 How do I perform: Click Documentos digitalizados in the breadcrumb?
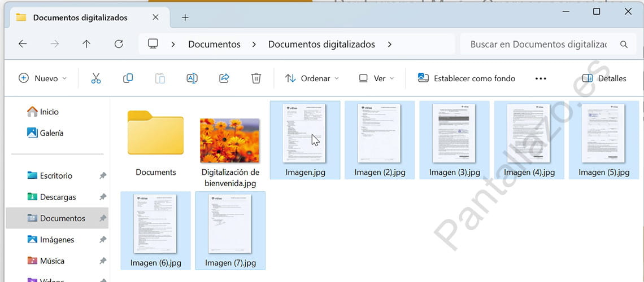(x=321, y=44)
